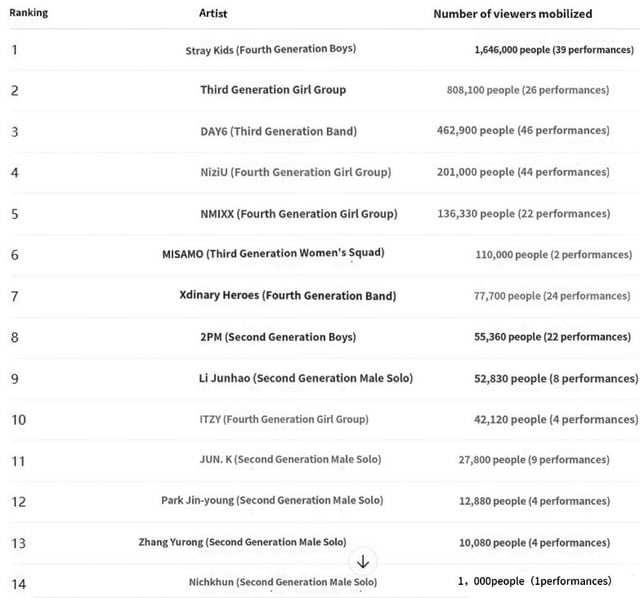Viewport: 640px width, 598px height.
Task: Click the down arrow scroll icon
Action: [362, 562]
